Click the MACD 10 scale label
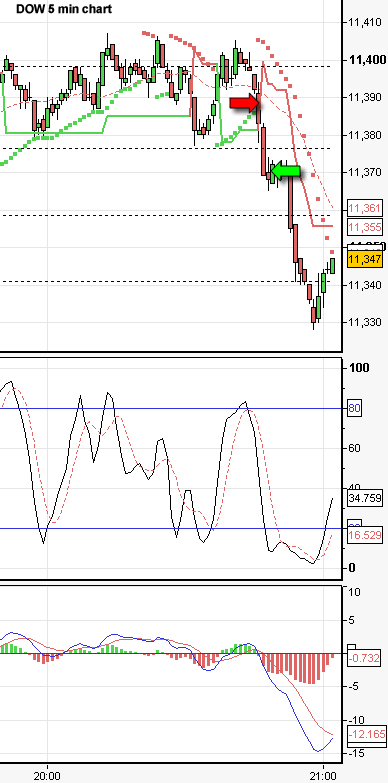388x783 pixels. tap(354, 592)
